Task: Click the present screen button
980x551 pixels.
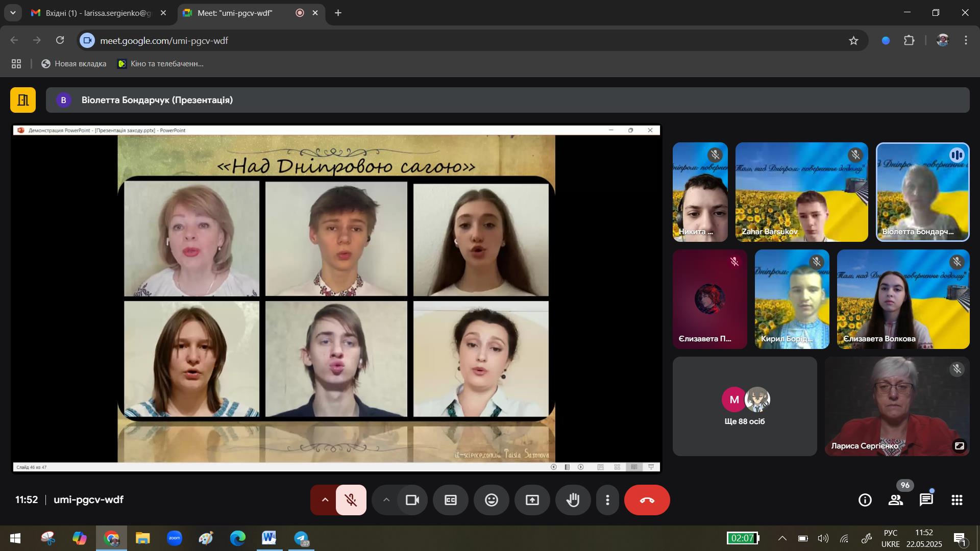Action: pos(532,500)
